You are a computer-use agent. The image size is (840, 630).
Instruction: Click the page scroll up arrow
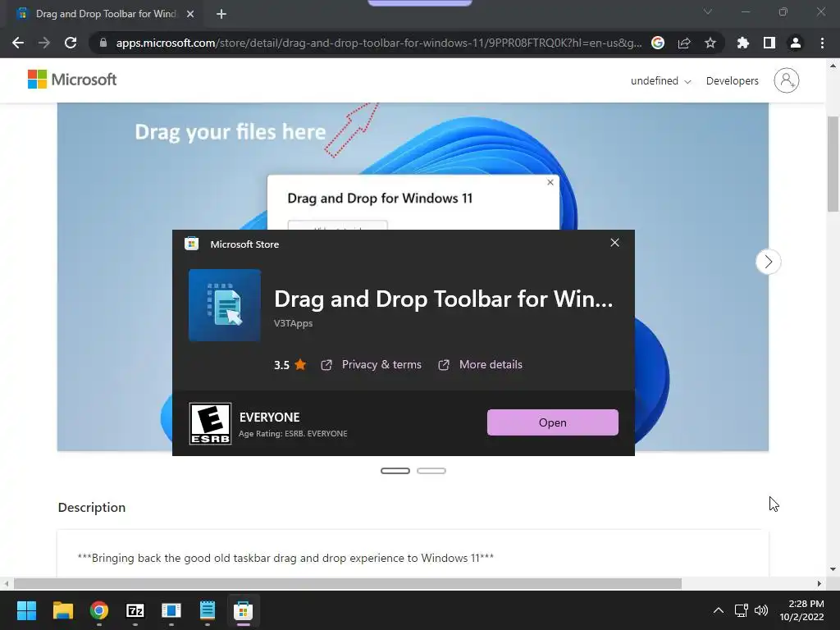(x=833, y=66)
